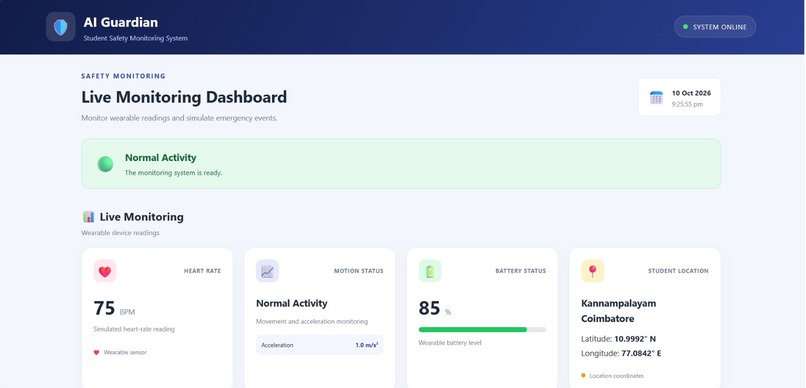
Task: Click the line chart icon on Motion Status card
Action: 267,271
